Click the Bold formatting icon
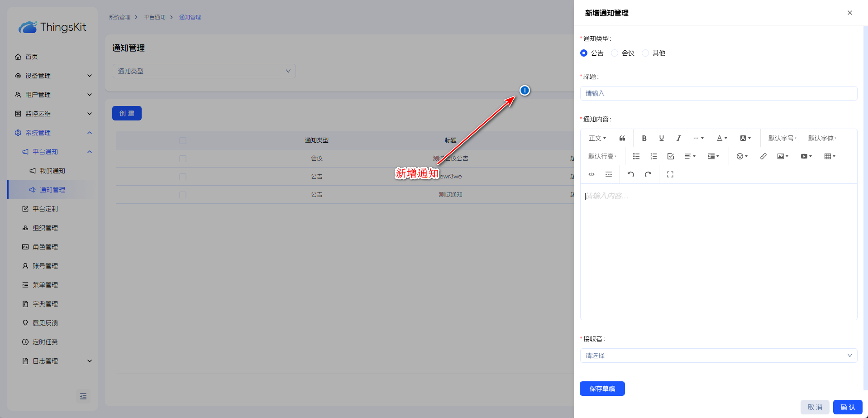The width and height of the screenshot is (868, 418). [x=644, y=138]
